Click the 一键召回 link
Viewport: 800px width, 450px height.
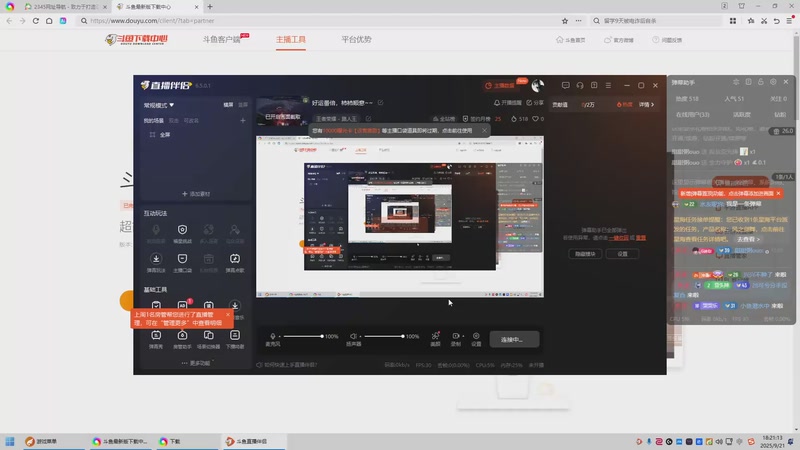click(618, 238)
